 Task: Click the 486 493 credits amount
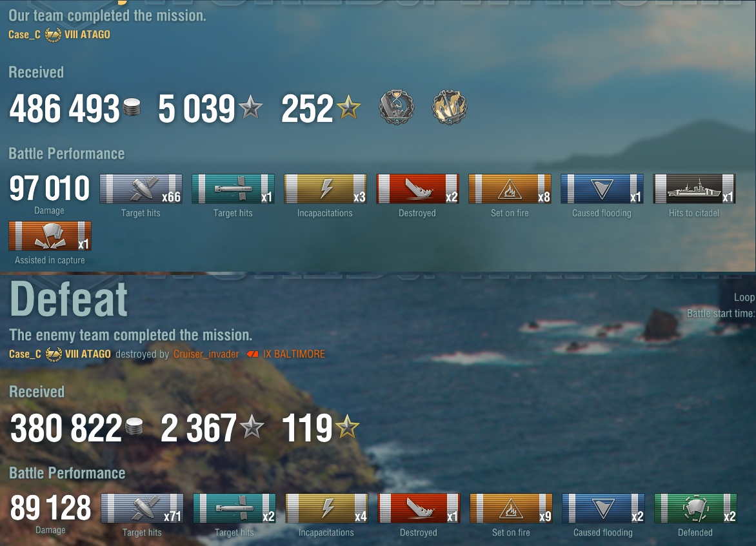[x=65, y=108]
